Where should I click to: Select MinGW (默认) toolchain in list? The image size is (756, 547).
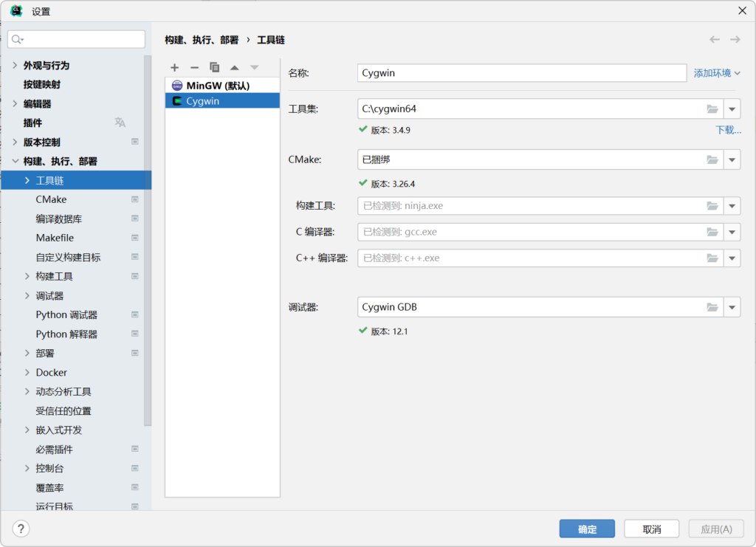click(x=222, y=86)
